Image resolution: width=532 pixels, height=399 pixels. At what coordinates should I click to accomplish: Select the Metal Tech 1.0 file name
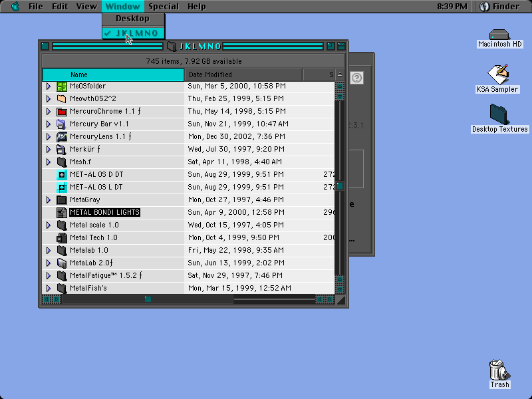94,238
